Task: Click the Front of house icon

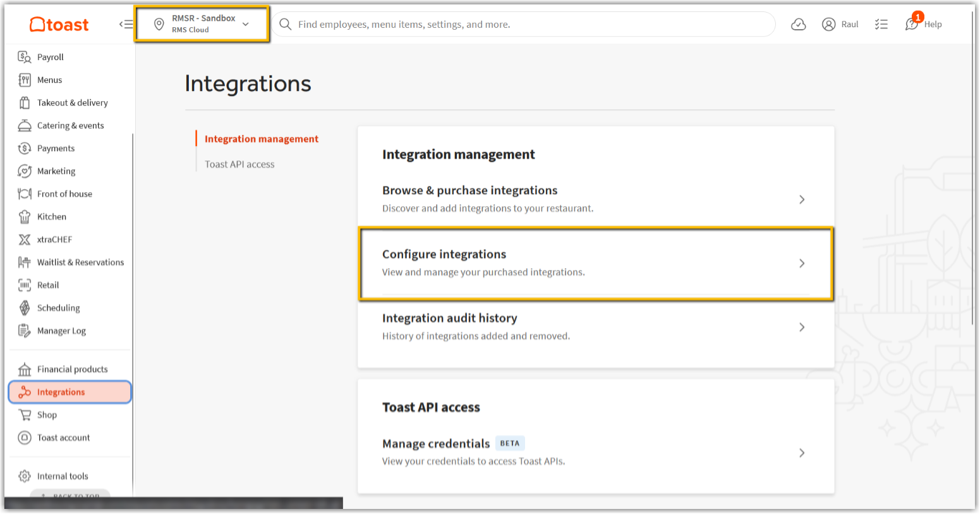Action: [x=25, y=193]
